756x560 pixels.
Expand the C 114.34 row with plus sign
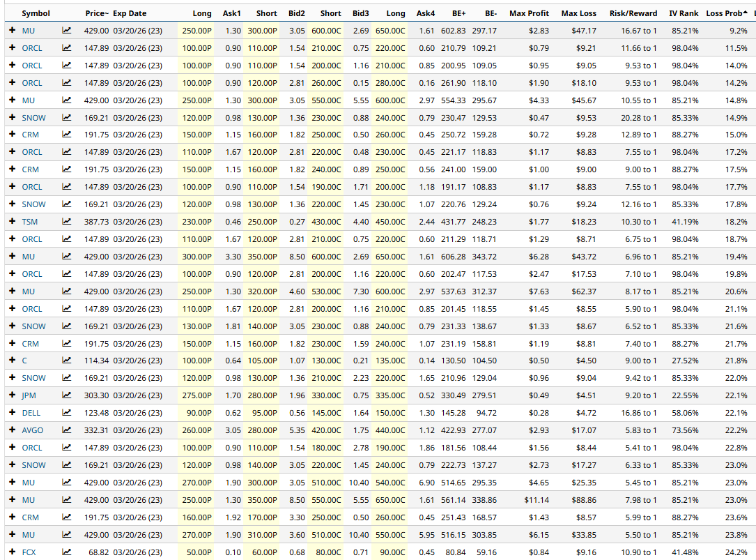(x=12, y=360)
